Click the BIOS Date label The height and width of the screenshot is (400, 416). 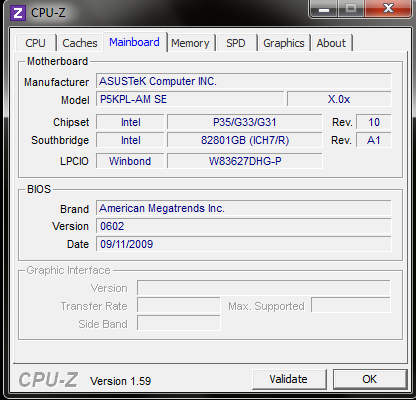coord(78,244)
